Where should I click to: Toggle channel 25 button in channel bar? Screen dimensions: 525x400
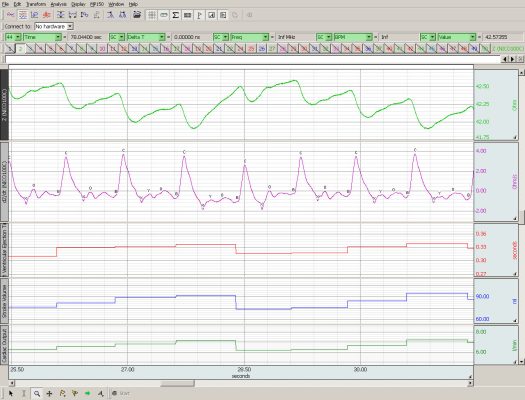point(251,49)
